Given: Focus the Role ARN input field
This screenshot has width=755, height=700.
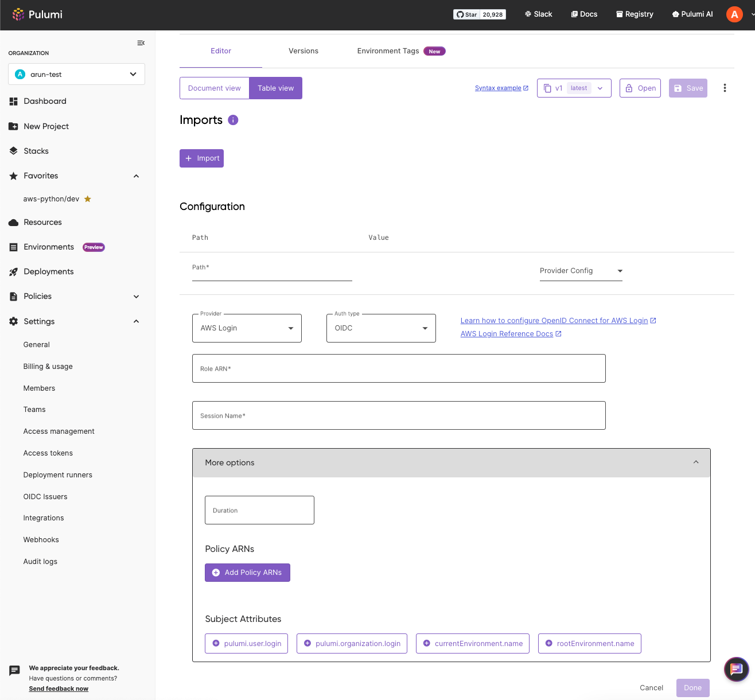Looking at the screenshot, I should click(399, 368).
